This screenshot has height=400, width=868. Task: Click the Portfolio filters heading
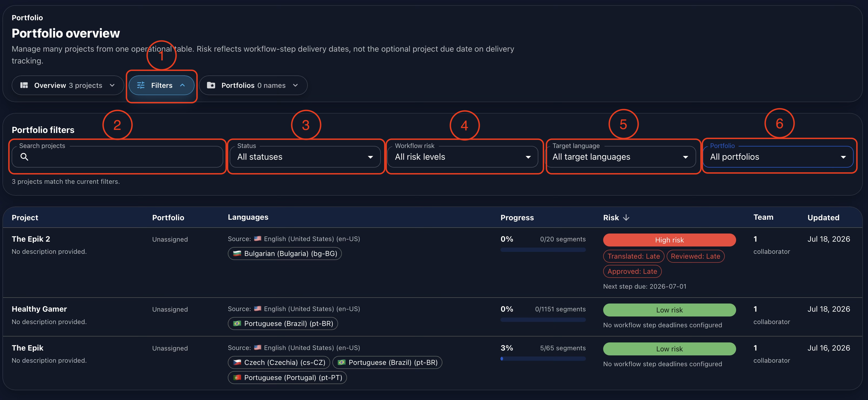[43, 130]
